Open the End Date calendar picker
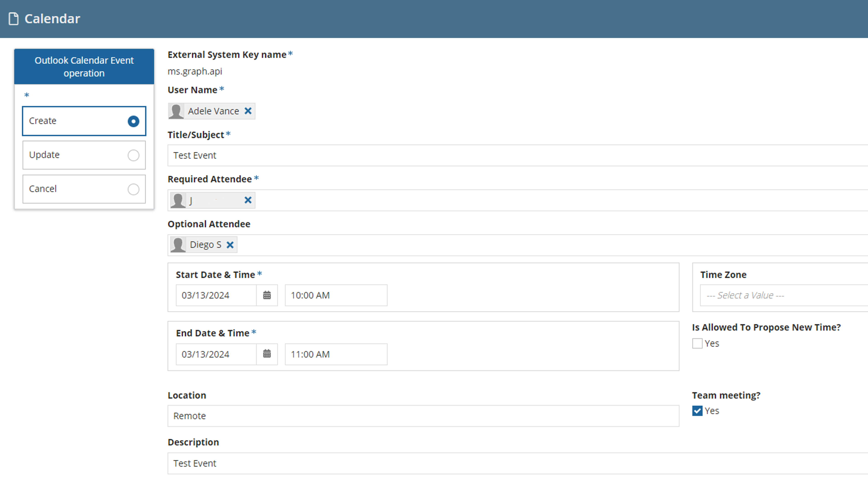The height and width of the screenshot is (487, 868). 267,354
